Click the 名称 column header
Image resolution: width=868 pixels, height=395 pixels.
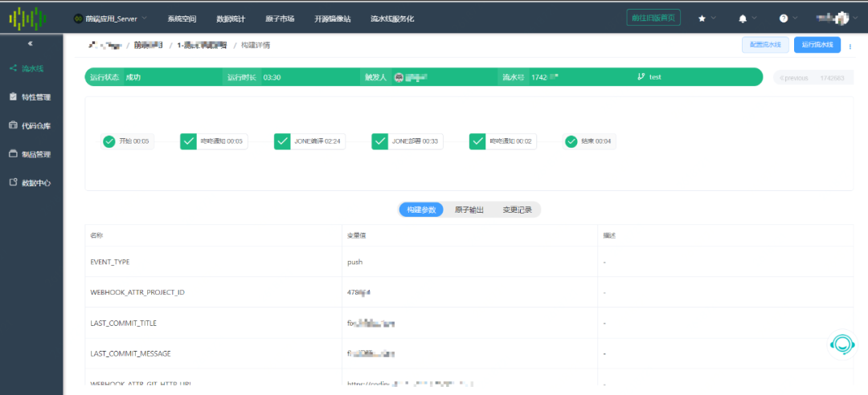tap(96, 236)
